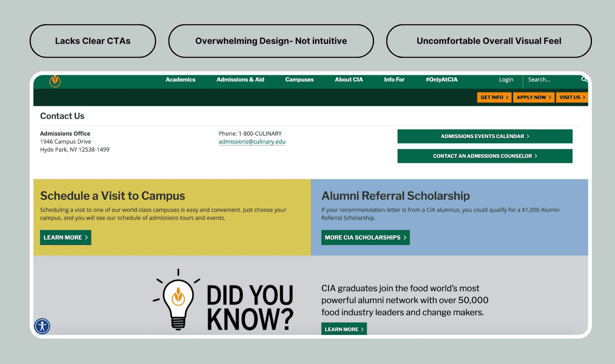Screen dimensions: 615x364
Task: Click Uncomfortable Overall Visual Feel pill
Action: coord(489,41)
